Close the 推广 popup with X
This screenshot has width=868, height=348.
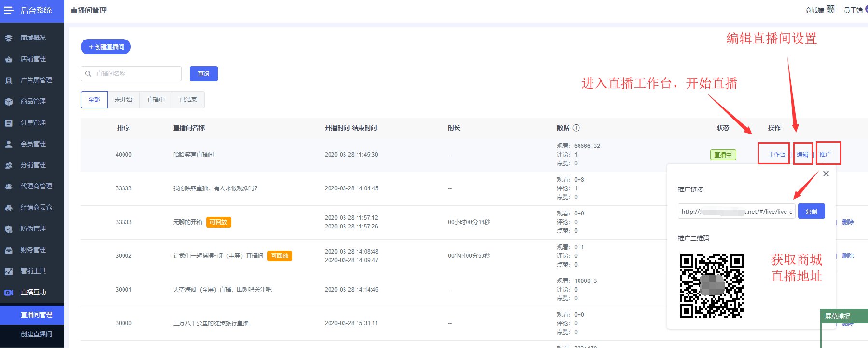pyautogui.click(x=826, y=174)
